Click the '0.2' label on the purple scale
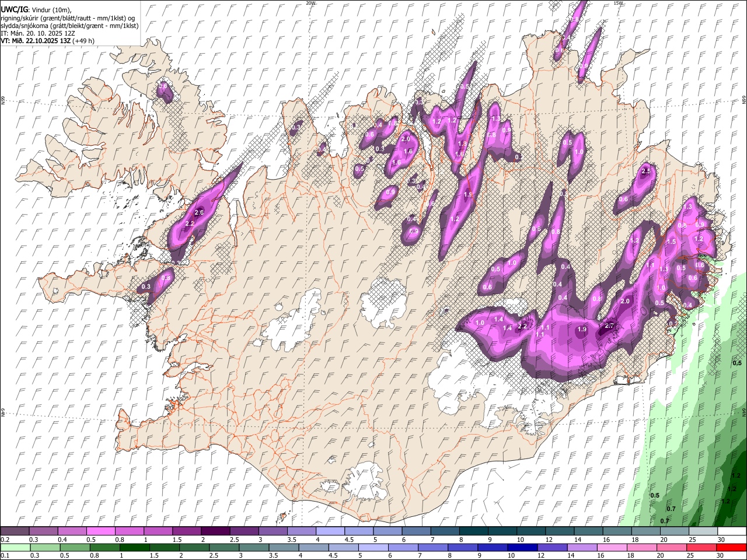This screenshot has width=747, height=560. tap(5, 540)
